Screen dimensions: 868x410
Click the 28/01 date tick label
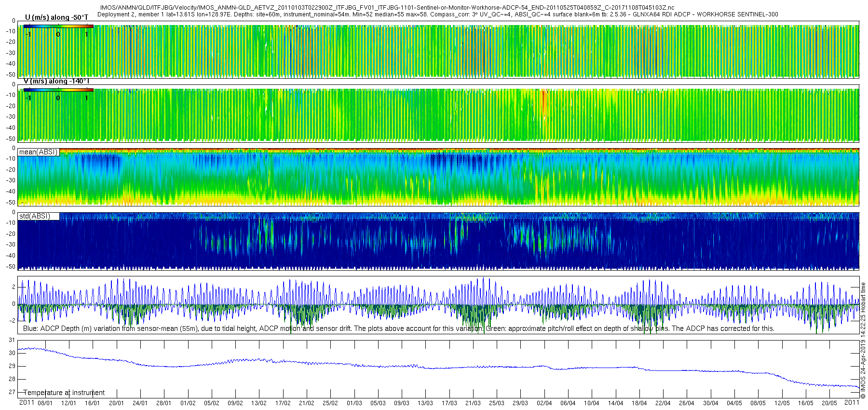164,403
